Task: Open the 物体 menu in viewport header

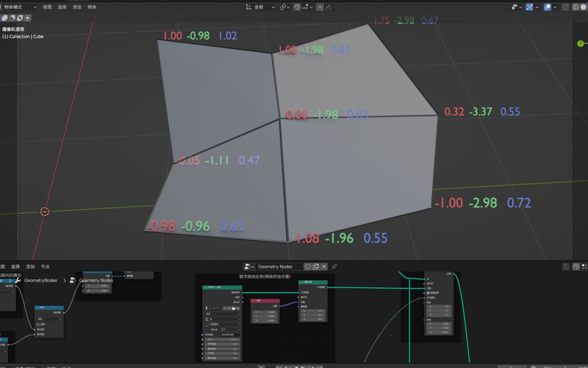Action: (x=92, y=7)
